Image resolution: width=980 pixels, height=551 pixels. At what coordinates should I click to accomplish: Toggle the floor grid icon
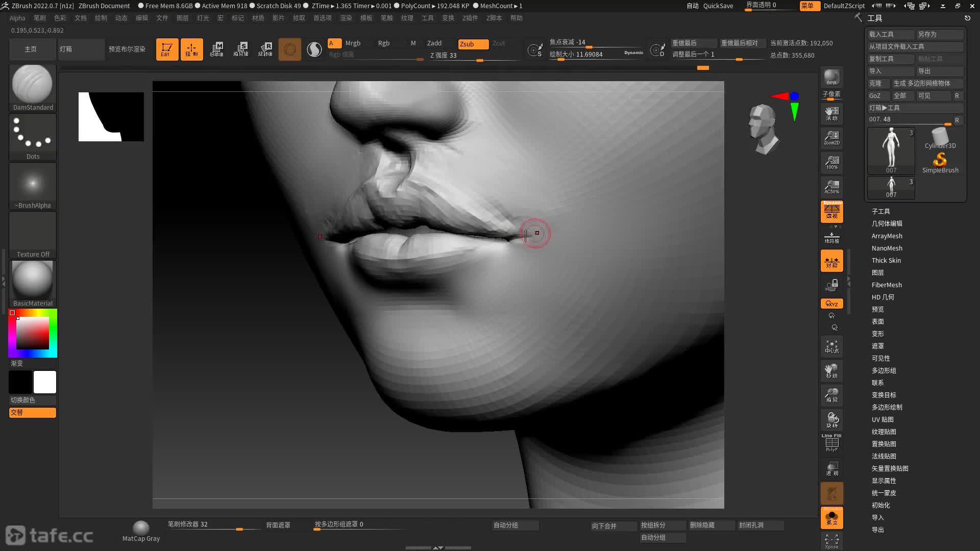[x=831, y=237]
